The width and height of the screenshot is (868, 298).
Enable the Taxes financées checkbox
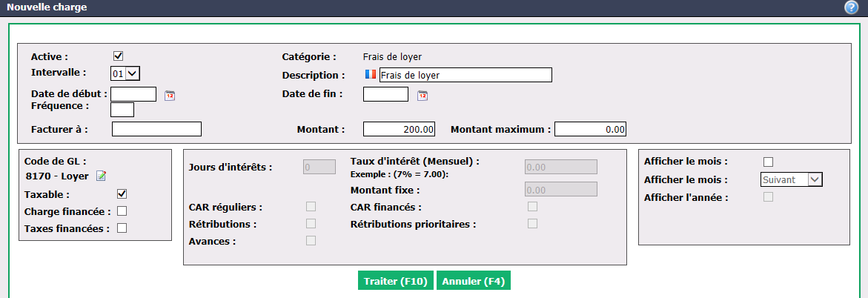pyautogui.click(x=122, y=228)
